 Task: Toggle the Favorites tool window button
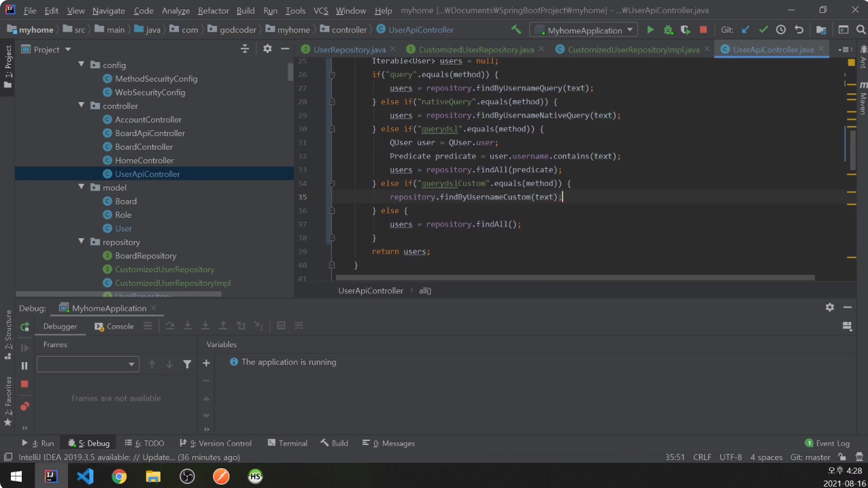tap(7, 401)
